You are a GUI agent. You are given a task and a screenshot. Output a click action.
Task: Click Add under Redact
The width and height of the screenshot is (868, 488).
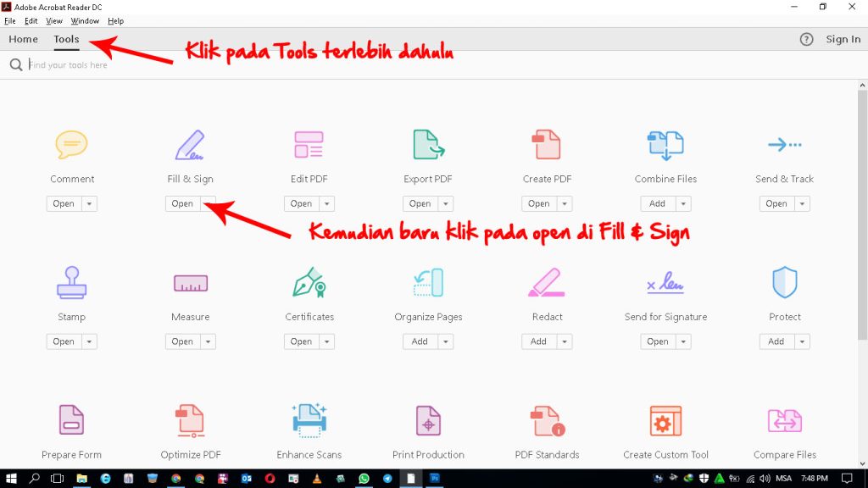[x=538, y=341]
